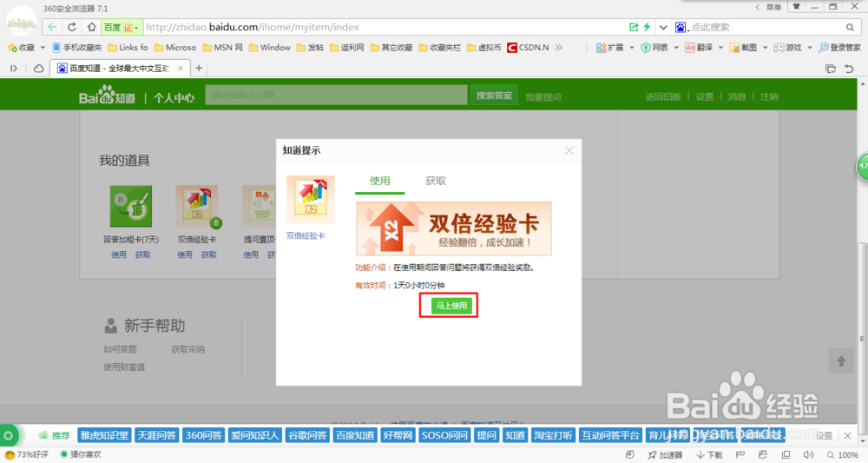Click the 下载 downloads status icon
868x463 pixels.
(x=710, y=454)
